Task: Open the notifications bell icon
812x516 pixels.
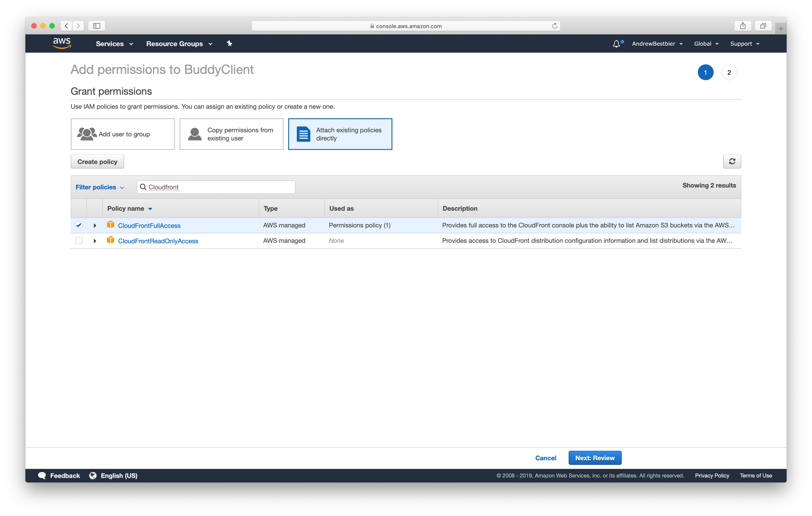Action: (616, 44)
